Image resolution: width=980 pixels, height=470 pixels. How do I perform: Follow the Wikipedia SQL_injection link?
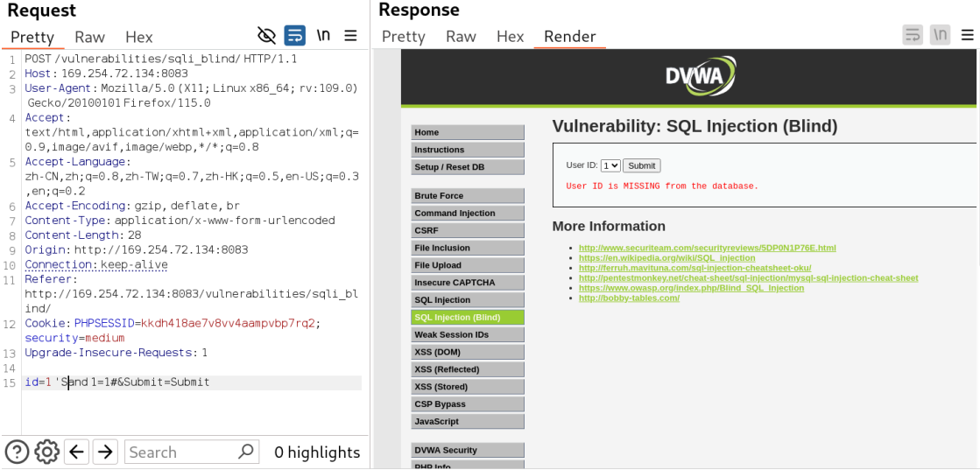(x=666, y=258)
